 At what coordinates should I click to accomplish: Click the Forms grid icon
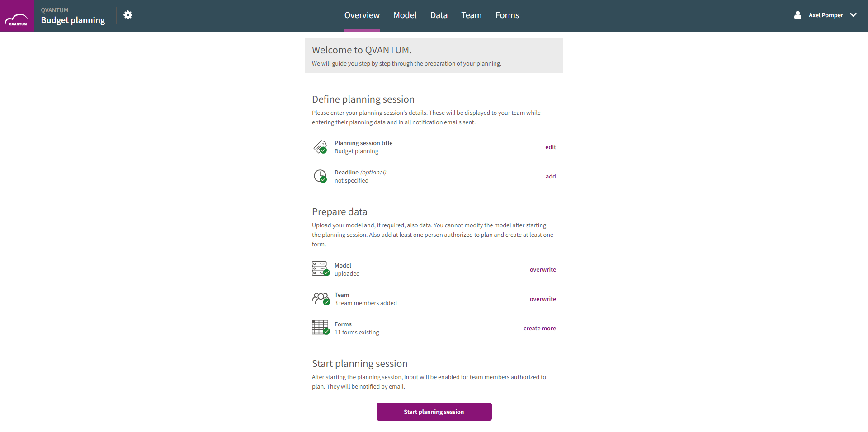coord(318,327)
